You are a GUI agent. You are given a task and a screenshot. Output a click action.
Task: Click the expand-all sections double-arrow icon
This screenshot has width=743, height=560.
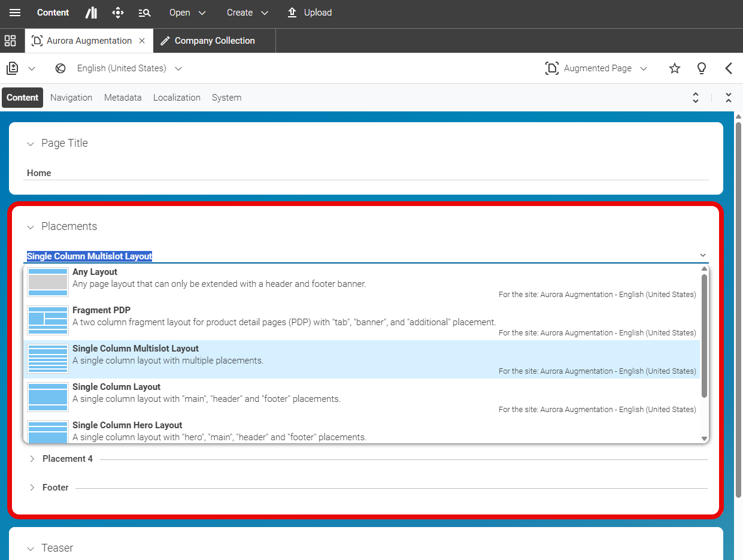pos(695,97)
